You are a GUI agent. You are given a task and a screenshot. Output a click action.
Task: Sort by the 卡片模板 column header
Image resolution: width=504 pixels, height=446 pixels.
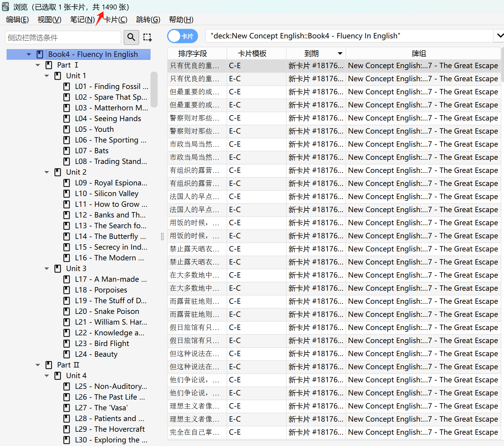(x=257, y=54)
